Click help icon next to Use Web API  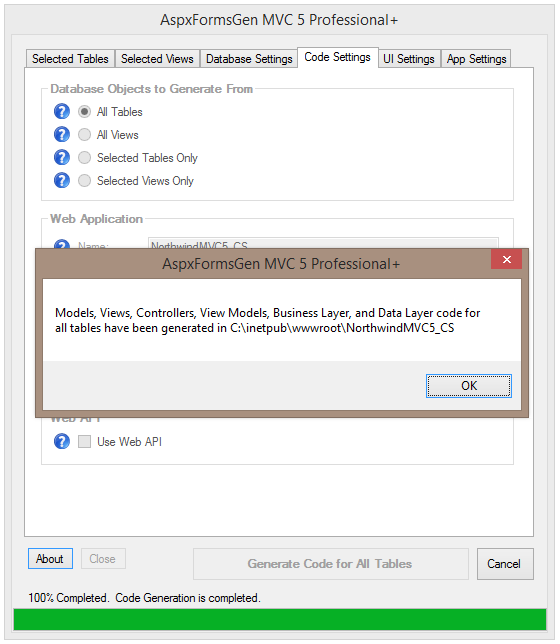pyautogui.click(x=62, y=442)
